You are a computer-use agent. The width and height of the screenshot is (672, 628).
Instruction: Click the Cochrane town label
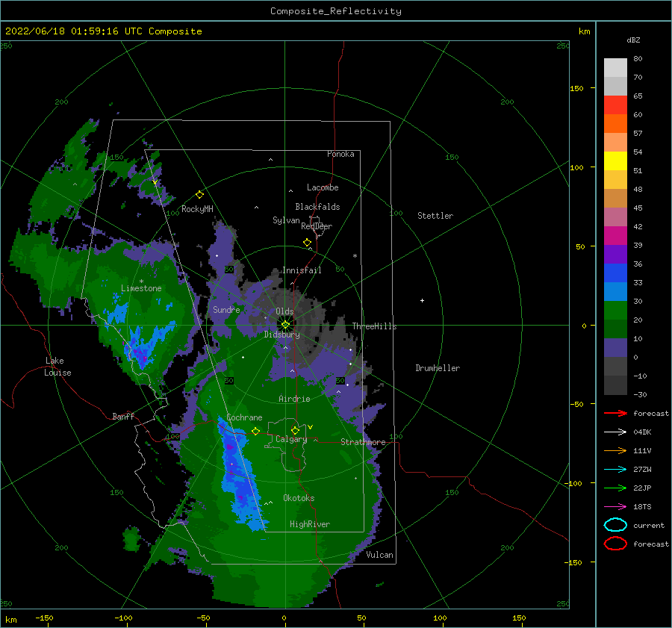(x=244, y=417)
